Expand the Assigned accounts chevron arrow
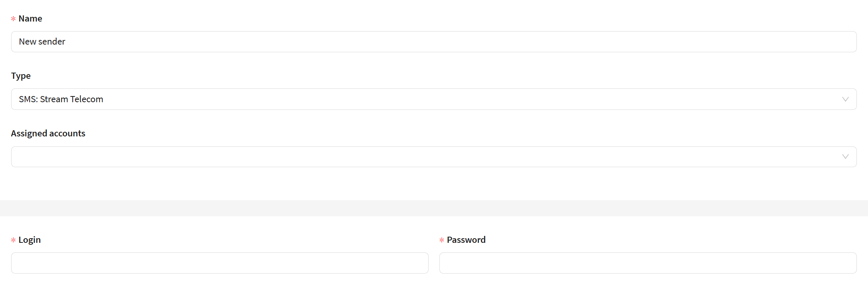 coord(845,156)
